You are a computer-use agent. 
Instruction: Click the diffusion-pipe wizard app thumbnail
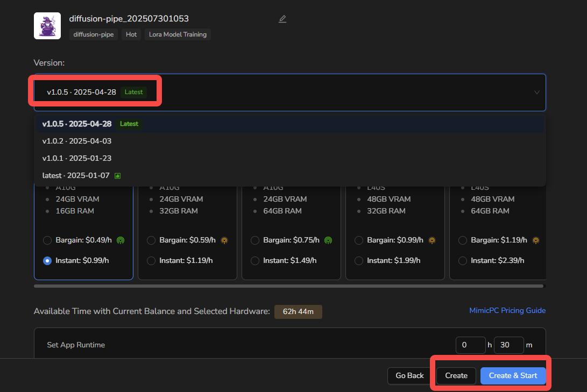[47, 26]
